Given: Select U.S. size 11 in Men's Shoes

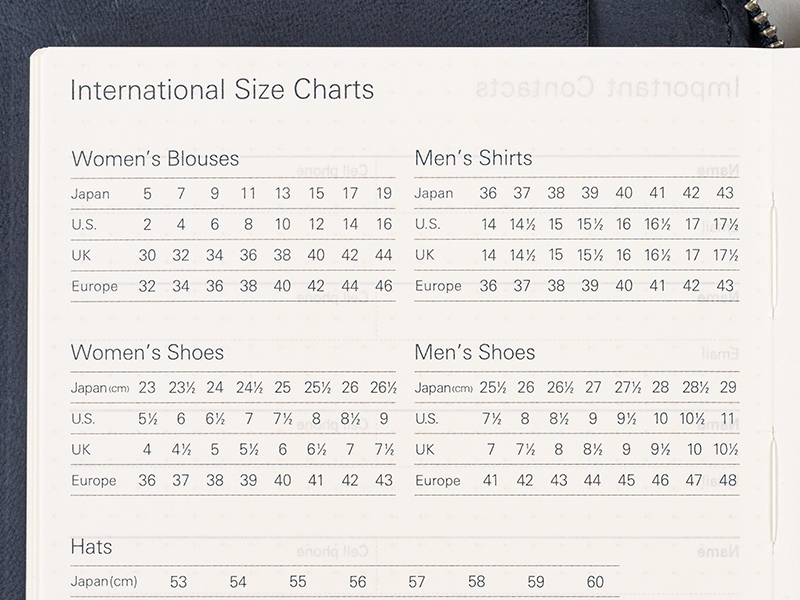Looking at the screenshot, I should 727,419.
